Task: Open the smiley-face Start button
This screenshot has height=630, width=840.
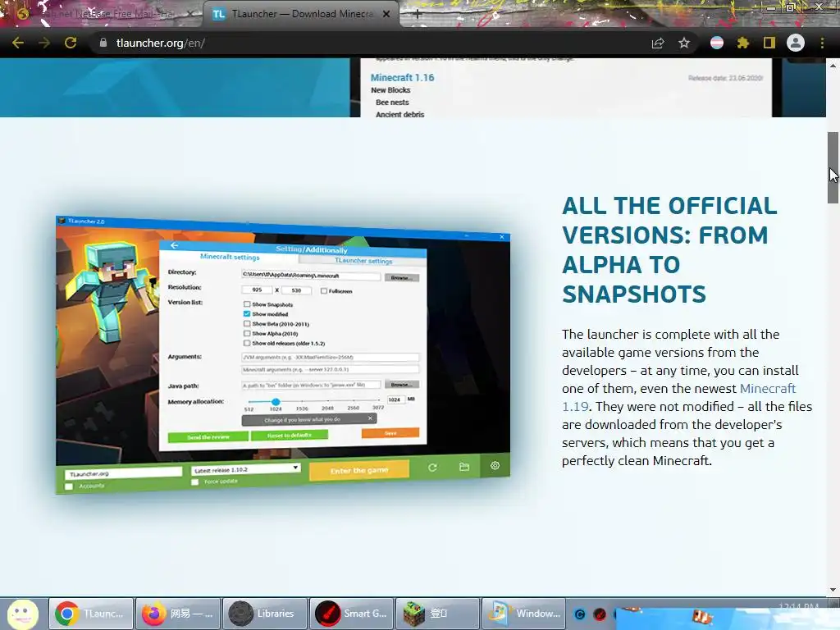Action: pos(23,614)
